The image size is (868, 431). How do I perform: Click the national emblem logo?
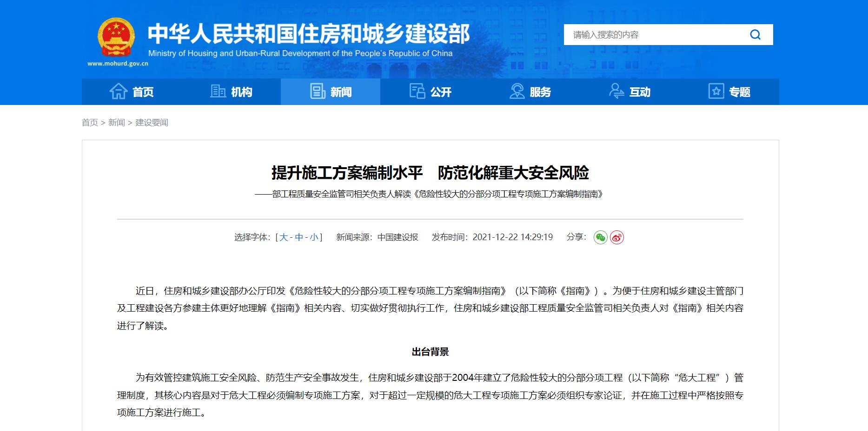(116, 38)
